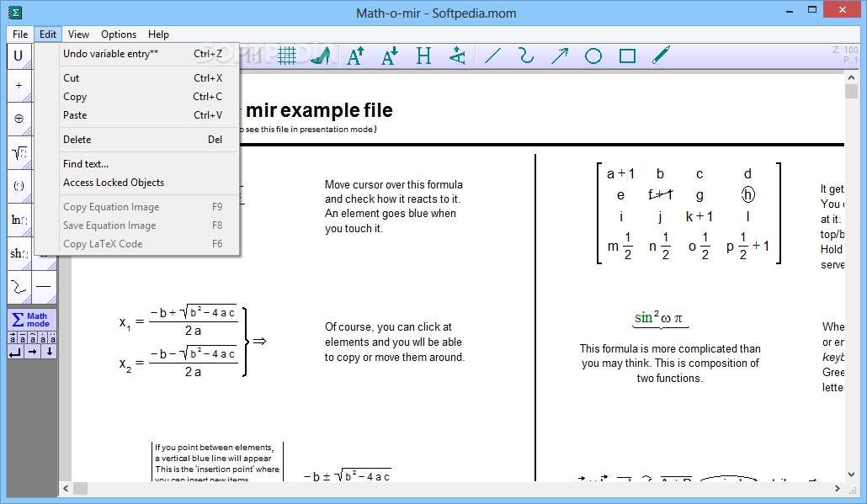Click the plus operator toolbox button
Image resolution: width=867 pixels, height=504 pixels.
point(19,86)
